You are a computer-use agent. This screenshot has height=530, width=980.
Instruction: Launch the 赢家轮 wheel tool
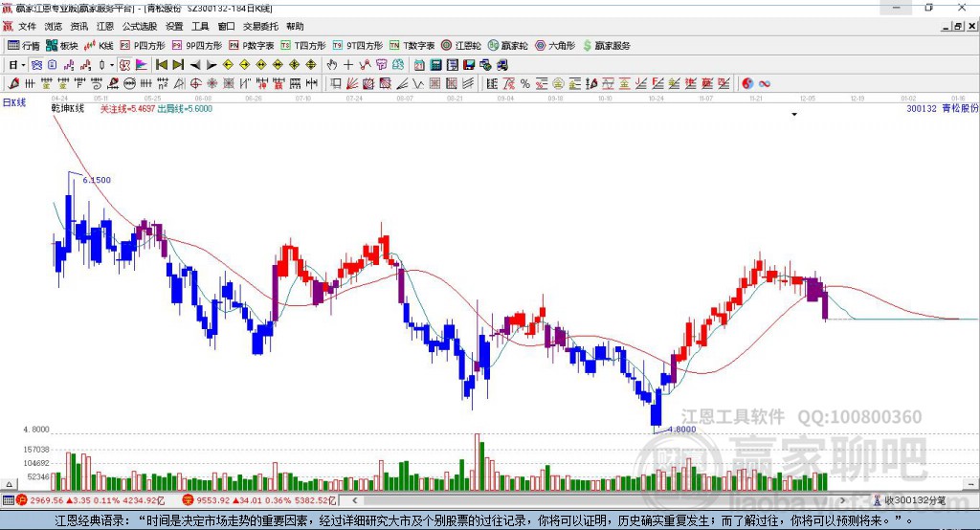pos(507,46)
